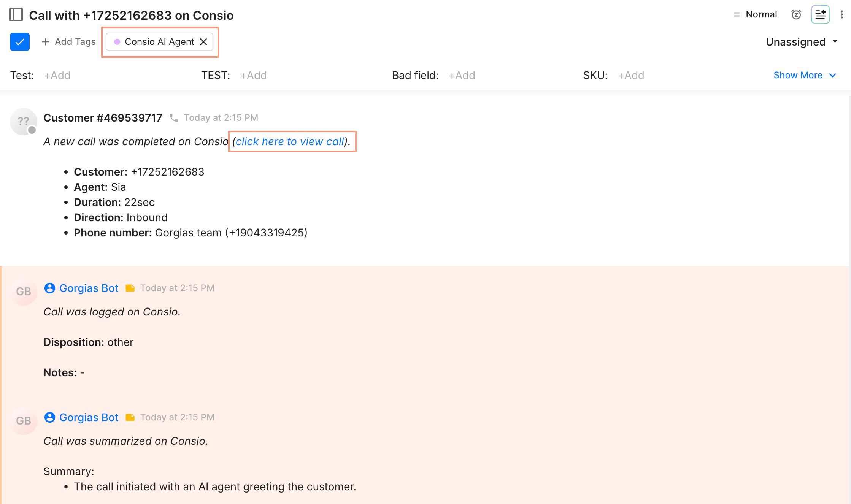Toggle the left sidebar panel icon
The width and height of the screenshot is (851, 504).
[16, 15]
